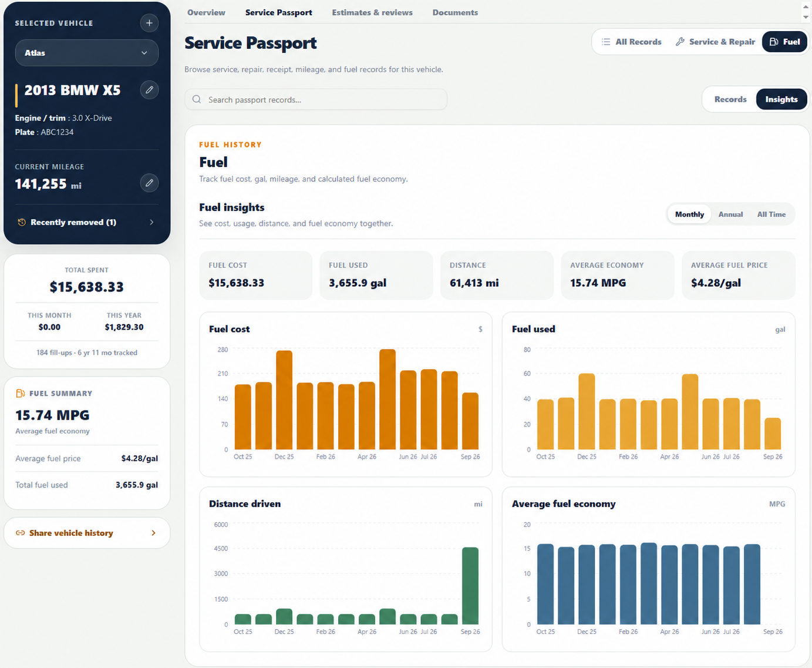This screenshot has height=668, width=812.
Task: Click Distance driven chart title
Action: pos(245,503)
